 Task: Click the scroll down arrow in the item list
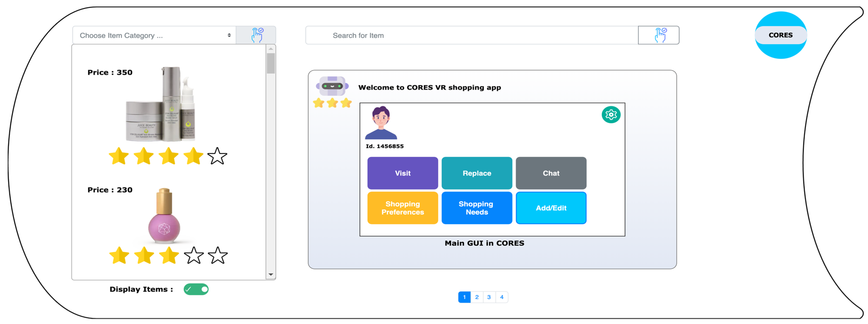tap(270, 274)
